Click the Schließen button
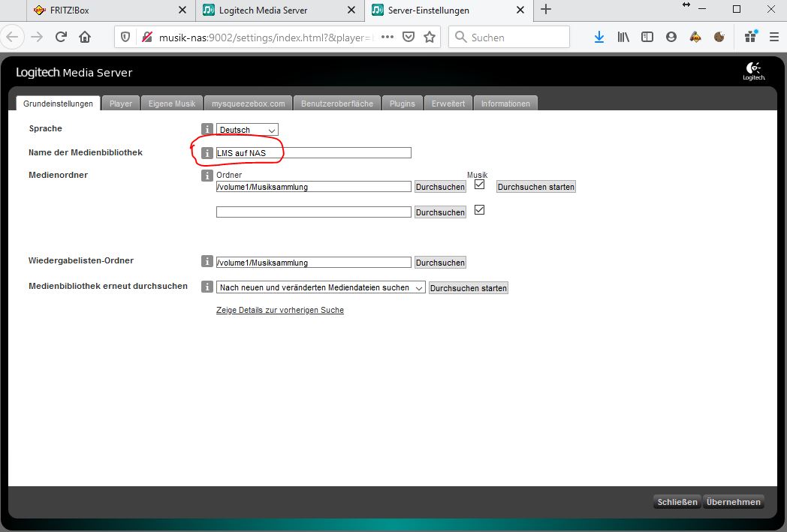The image size is (787, 532). [677, 502]
